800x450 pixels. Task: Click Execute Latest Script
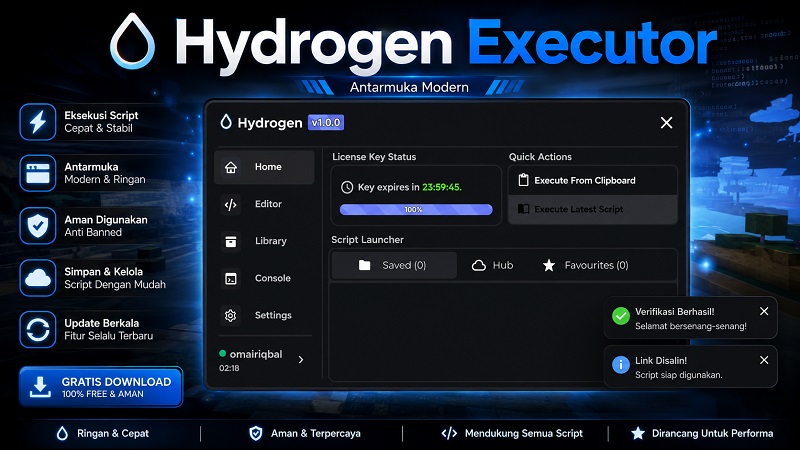coord(593,209)
